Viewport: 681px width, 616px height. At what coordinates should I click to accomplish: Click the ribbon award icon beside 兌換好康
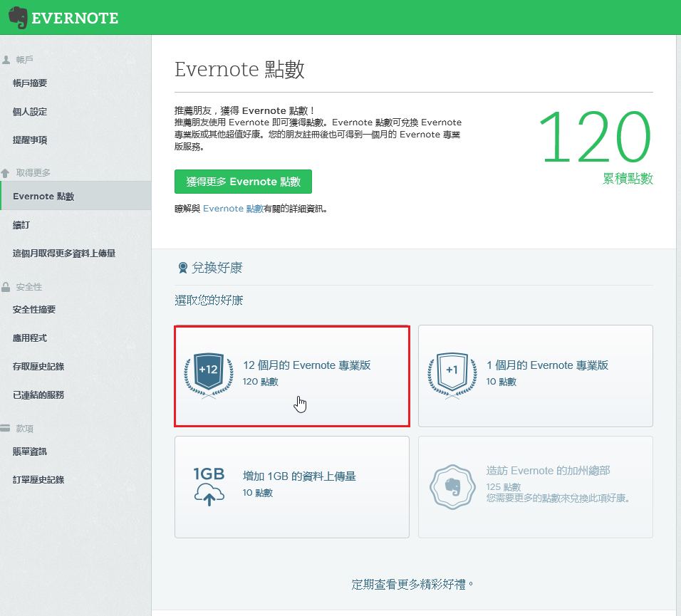tap(183, 268)
